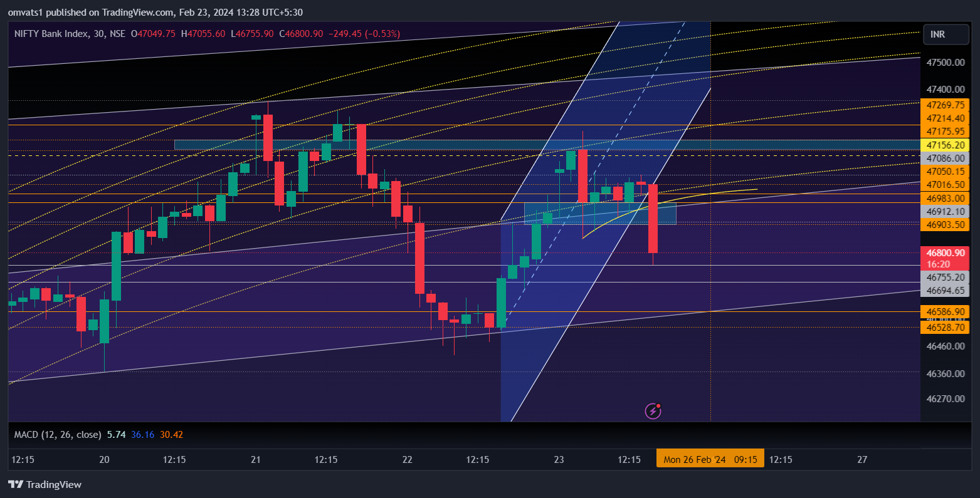Click MACD value 30.42
Screen dimensions: 980x498
click(x=171, y=434)
